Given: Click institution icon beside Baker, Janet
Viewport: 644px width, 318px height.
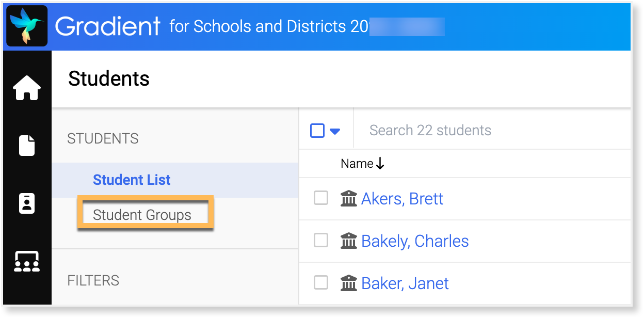Looking at the screenshot, I should [349, 283].
